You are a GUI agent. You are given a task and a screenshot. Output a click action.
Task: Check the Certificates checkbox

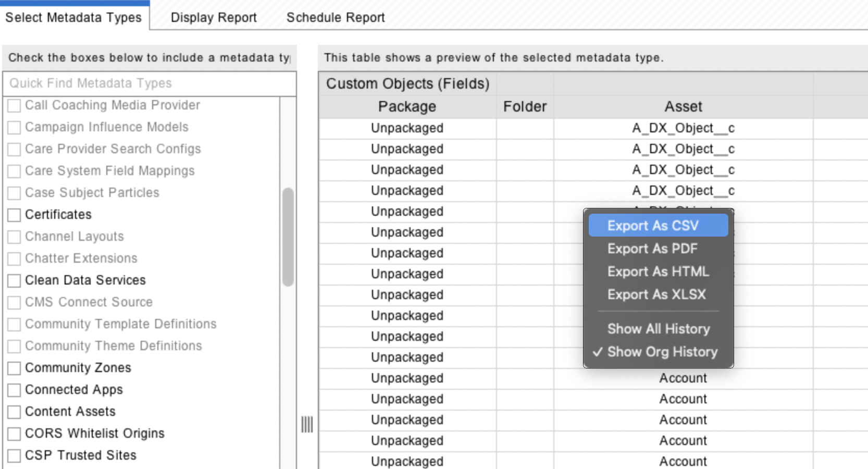[15, 215]
